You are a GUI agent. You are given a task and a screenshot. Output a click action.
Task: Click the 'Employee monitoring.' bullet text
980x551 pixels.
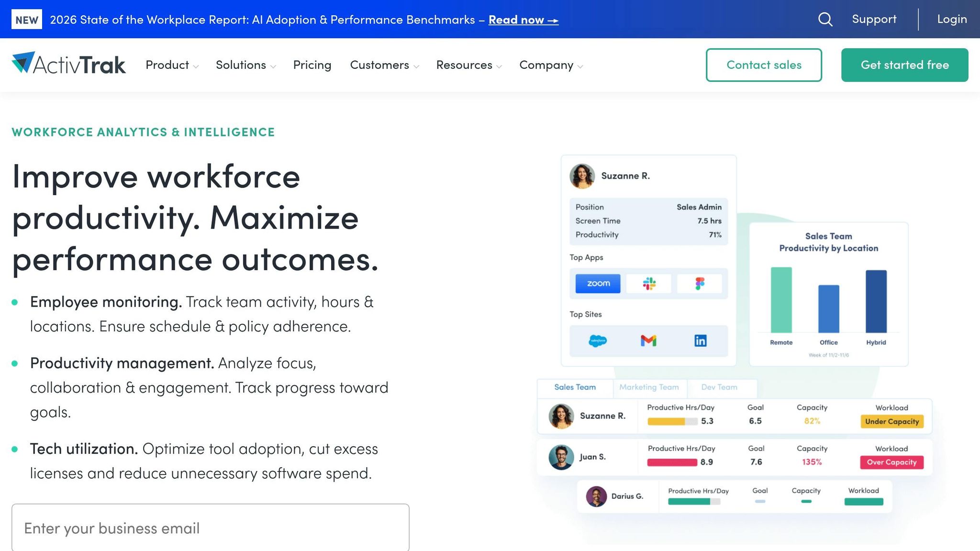pos(106,302)
